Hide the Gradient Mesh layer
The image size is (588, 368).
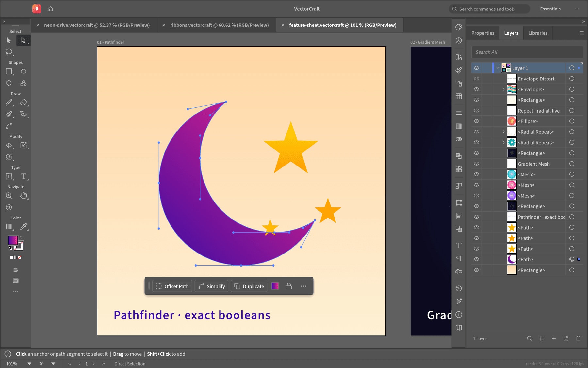[477, 164]
